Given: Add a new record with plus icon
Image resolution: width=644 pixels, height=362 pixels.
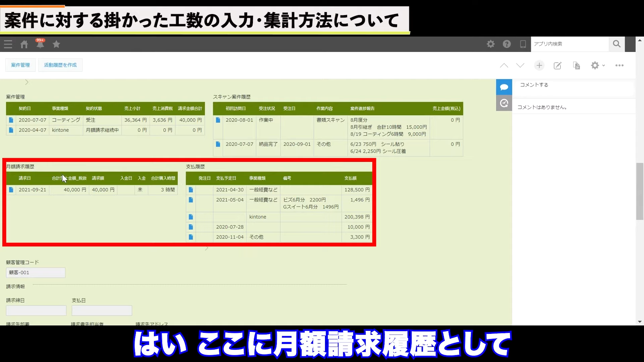Looking at the screenshot, I should [539, 65].
